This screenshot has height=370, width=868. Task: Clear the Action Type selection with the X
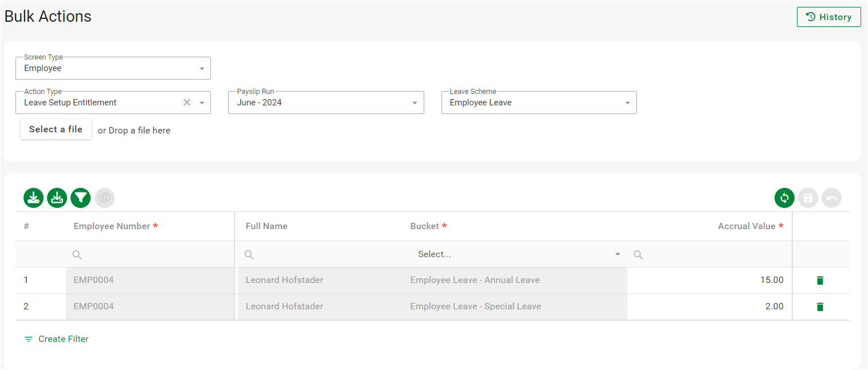[x=186, y=103]
